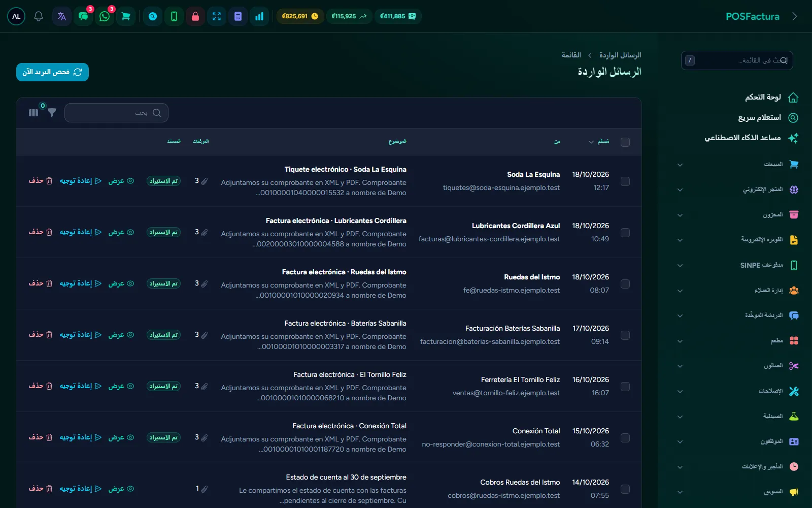
Task: Sort by the استلام received column header
Action: point(599,141)
